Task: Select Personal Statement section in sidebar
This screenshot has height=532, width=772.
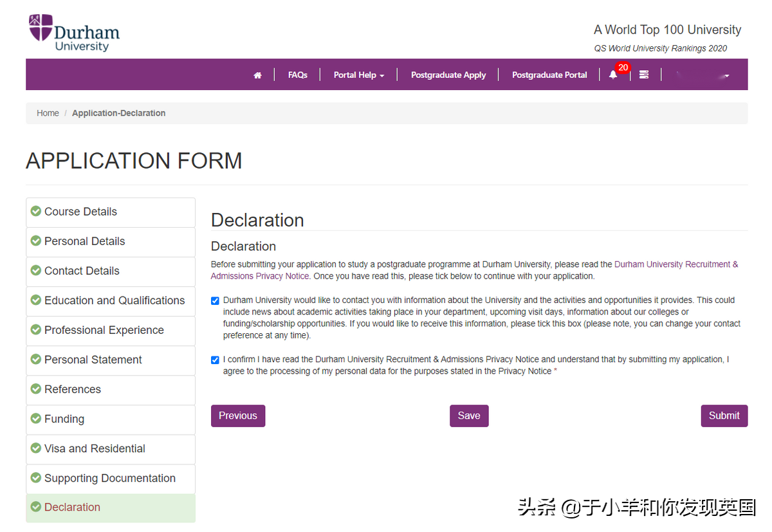Action: 93,360
